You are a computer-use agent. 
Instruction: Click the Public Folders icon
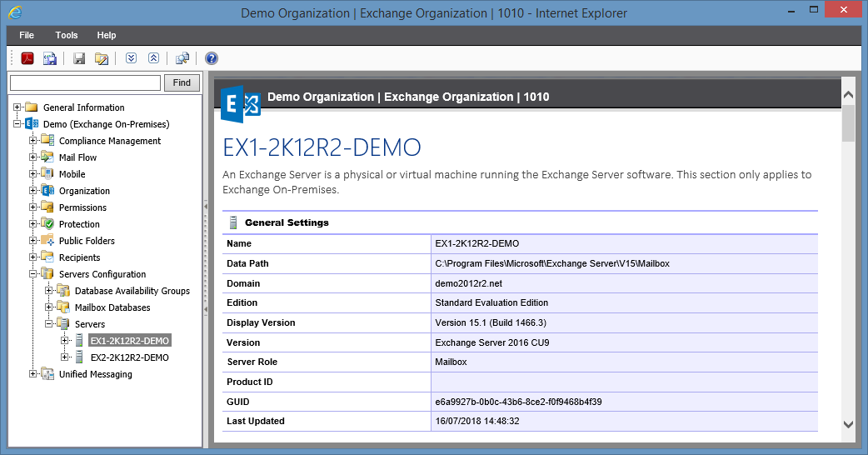coord(47,240)
